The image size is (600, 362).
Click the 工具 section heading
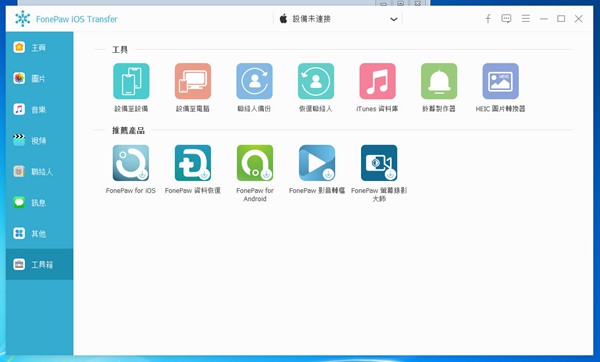120,50
